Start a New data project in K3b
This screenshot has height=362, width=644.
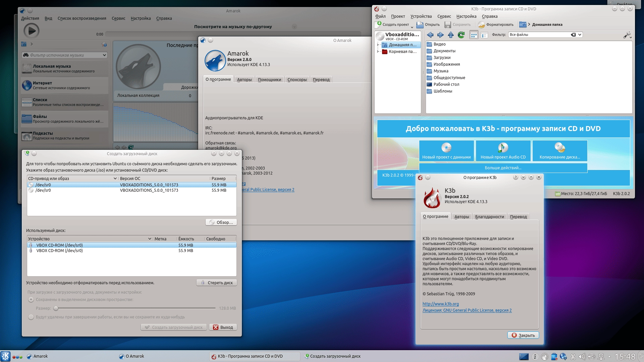446,150
